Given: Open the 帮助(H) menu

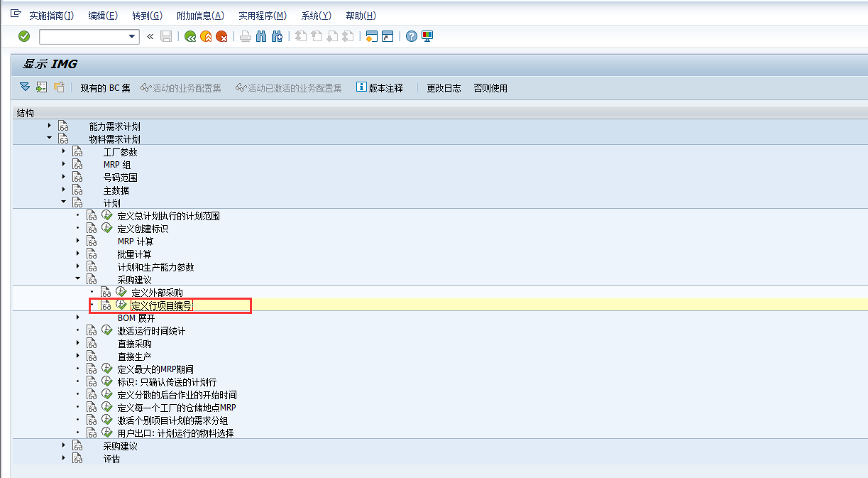Looking at the screenshot, I should (x=361, y=16).
